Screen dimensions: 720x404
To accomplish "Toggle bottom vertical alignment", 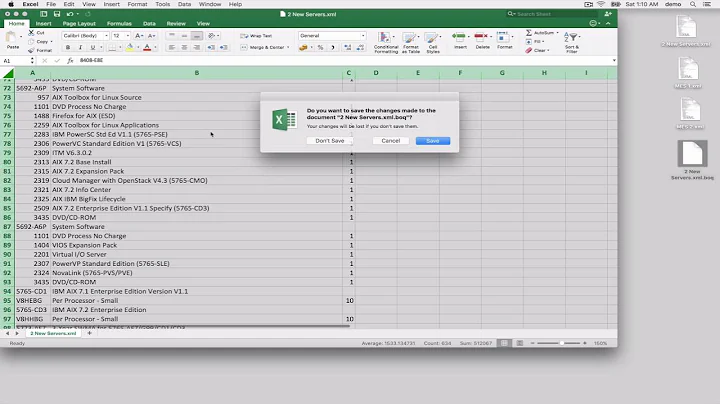I will (x=197, y=35).
